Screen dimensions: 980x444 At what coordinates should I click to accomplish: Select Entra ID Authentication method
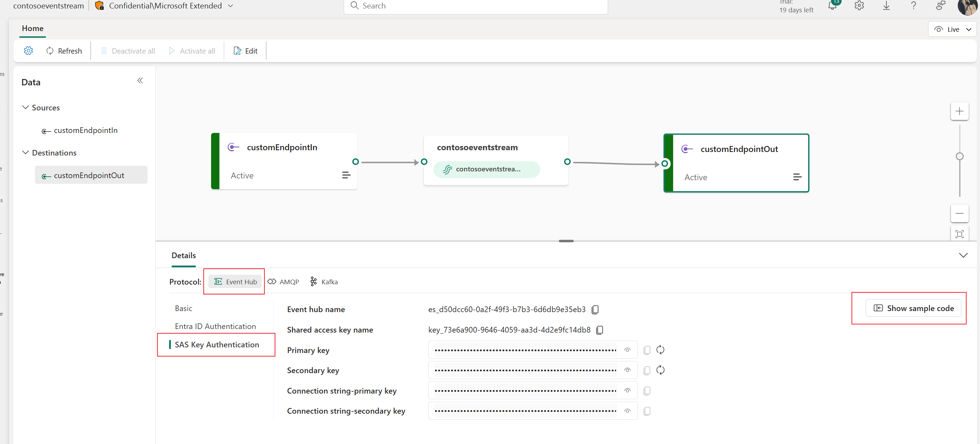(215, 326)
